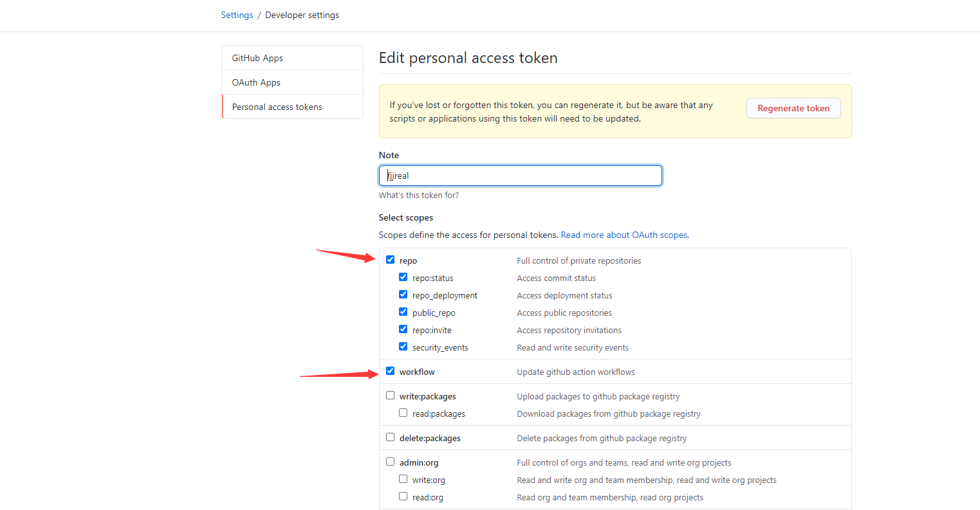Select GitHub Apps in the sidebar

click(x=257, y=57)
